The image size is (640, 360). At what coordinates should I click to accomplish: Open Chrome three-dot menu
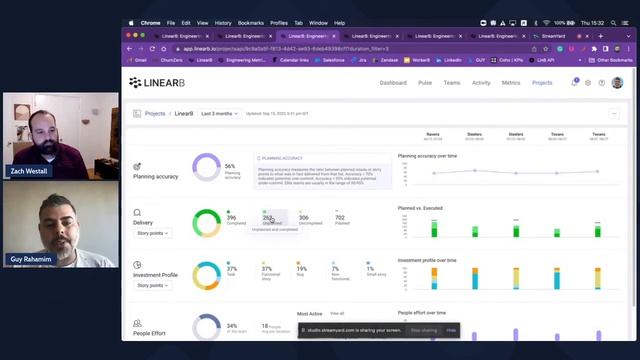[x=629, y=49]
